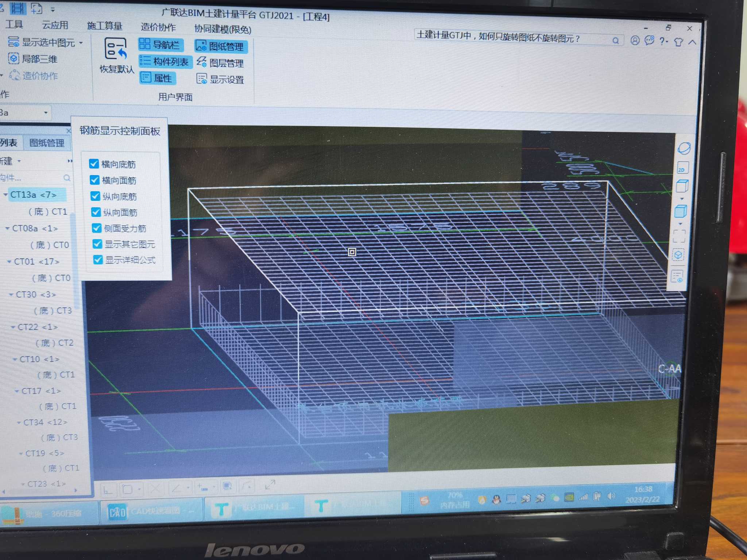Click the center snap marker in the 3D view
This screenshot has width=747, height=560.
tap(352, 252)
